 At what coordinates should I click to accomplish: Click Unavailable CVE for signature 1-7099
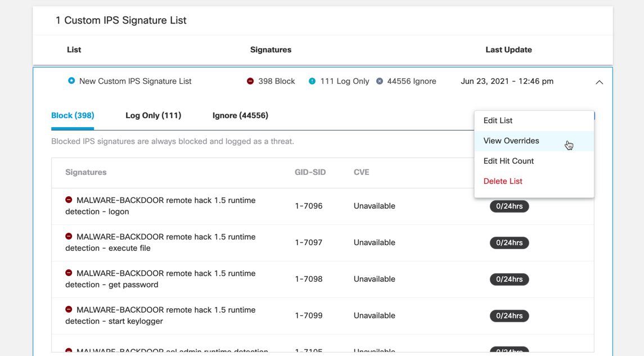tap(374, 316)
